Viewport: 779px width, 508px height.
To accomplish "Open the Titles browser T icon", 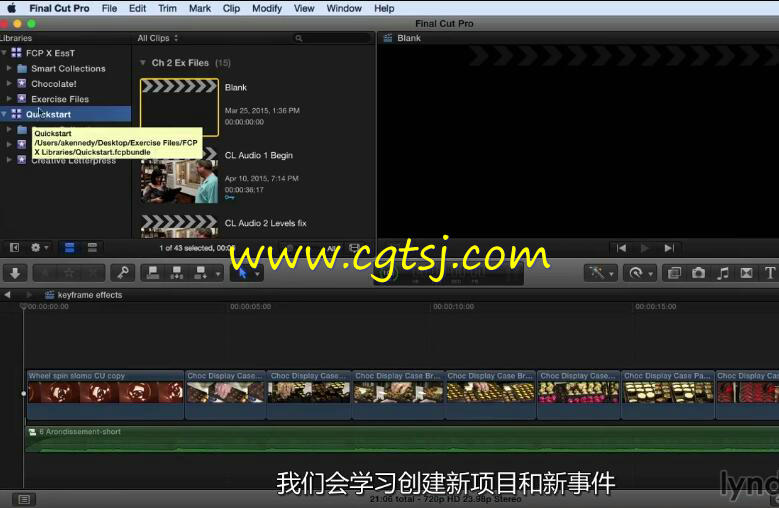I will pyautogui.click(x=770, y=273).
